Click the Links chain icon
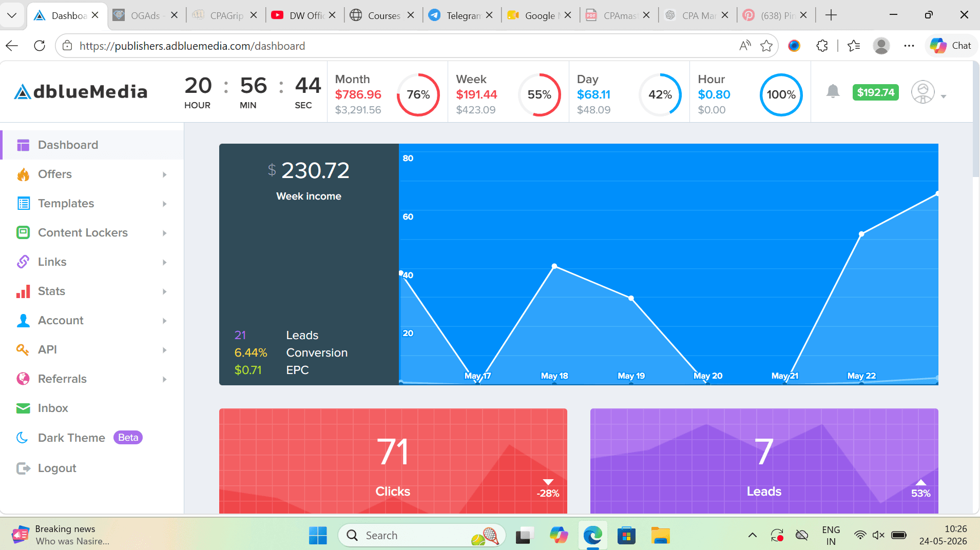The image size is (980, 550). (23, 262)
